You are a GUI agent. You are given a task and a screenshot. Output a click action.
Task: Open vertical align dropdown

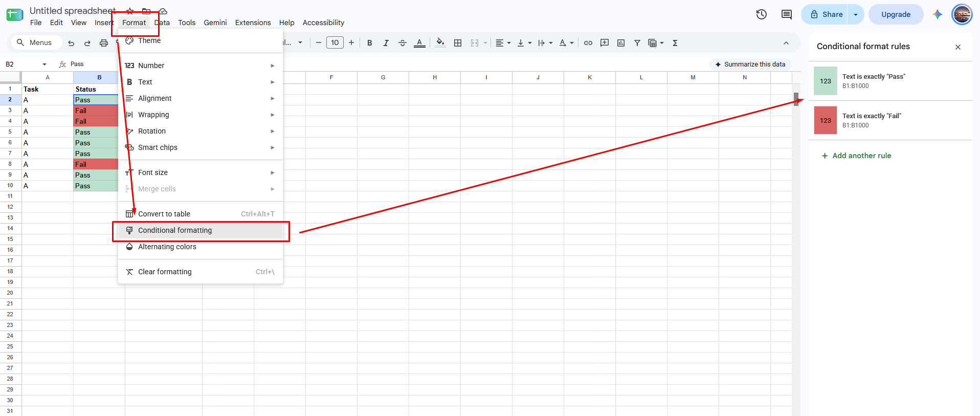[x=524, y=43]
